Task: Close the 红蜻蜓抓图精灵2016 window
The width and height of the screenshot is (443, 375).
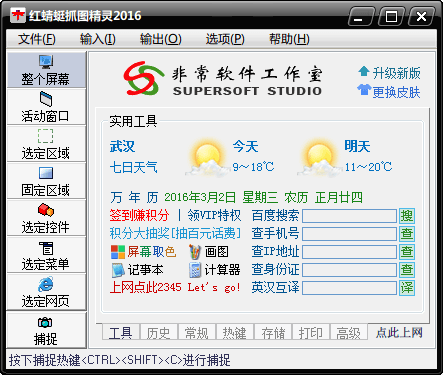Action: point(421,16)
